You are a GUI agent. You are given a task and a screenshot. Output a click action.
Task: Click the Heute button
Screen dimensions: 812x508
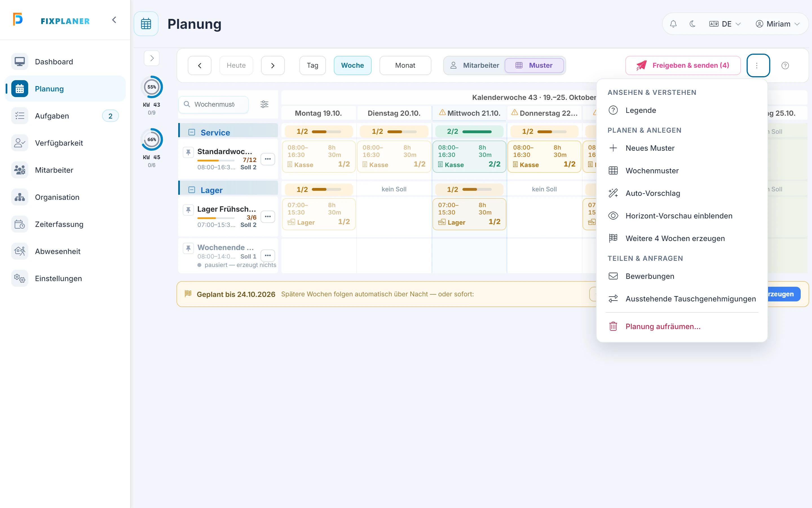click(236, 65)
